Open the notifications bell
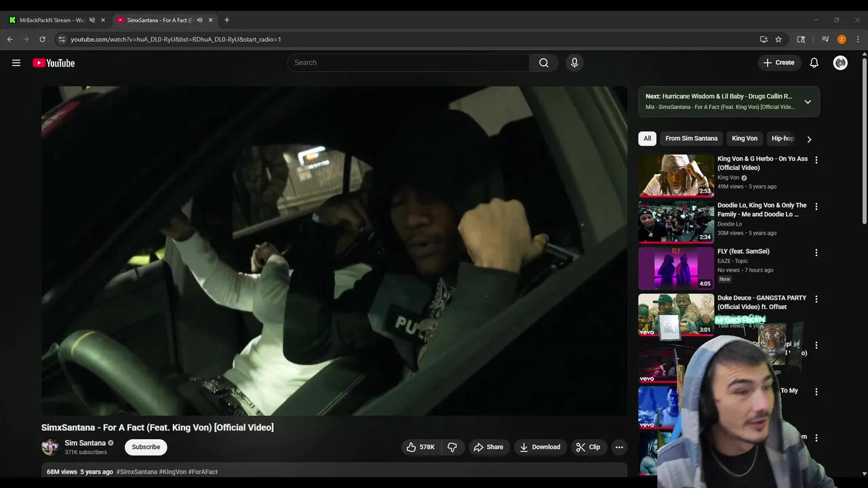 (x=814, y=63)
